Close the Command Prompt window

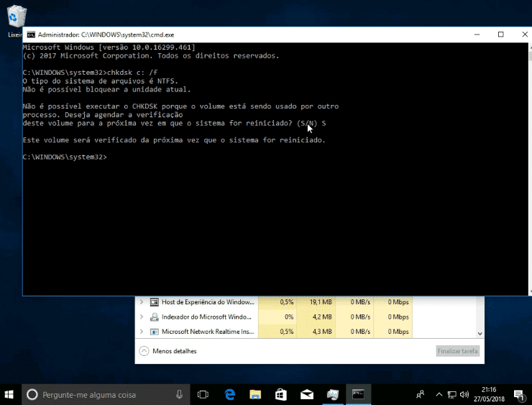pos(524,35)
